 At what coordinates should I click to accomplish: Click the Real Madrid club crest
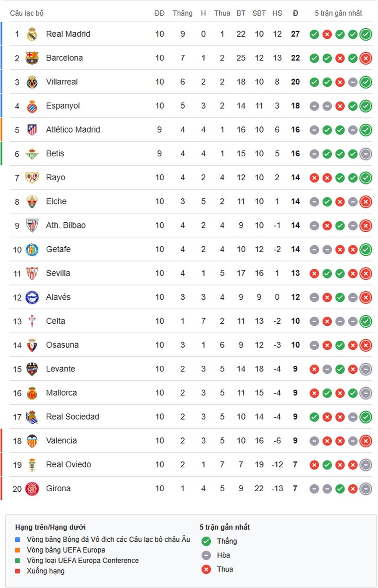pos(32,34)
